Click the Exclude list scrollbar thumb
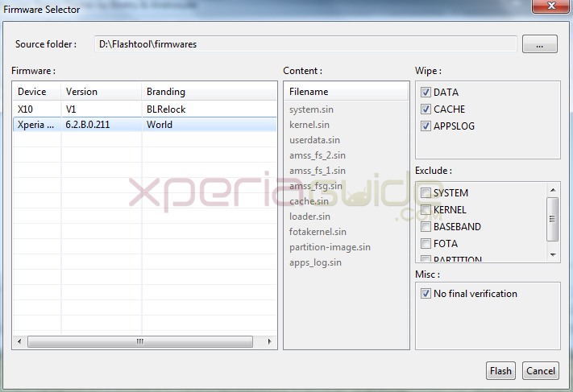Screen dimensions: 573x392 coord(553,219)
